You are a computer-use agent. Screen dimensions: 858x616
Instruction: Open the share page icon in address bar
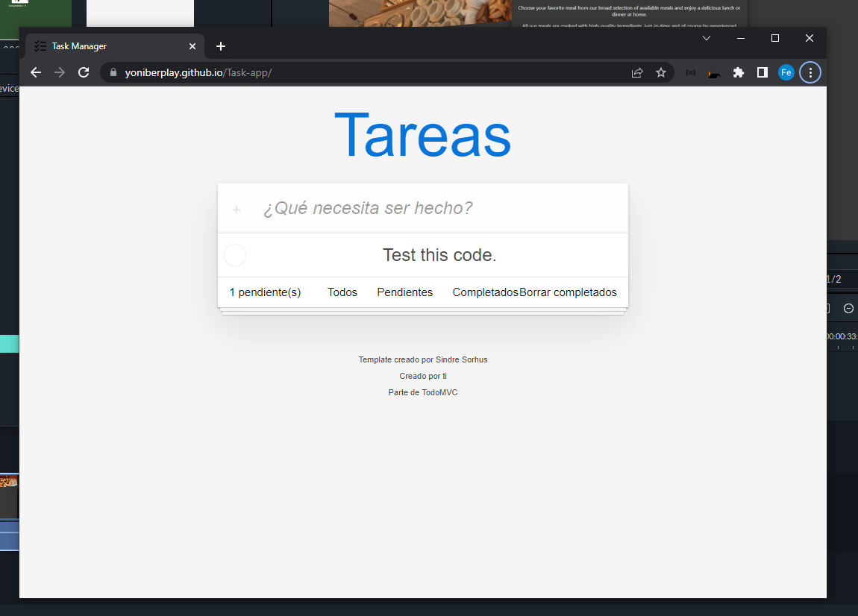click(637, 72)
